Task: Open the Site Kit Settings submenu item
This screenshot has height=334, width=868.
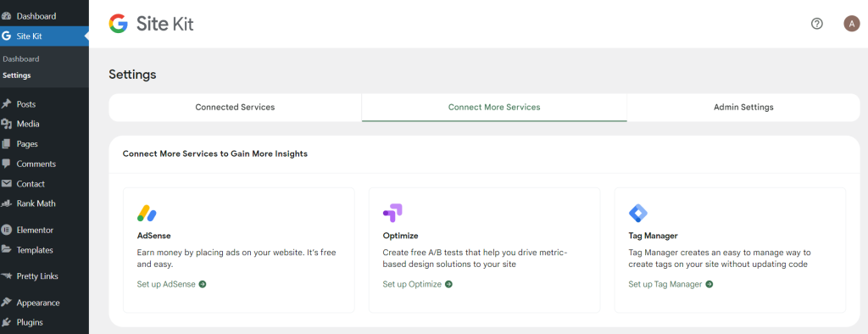Action: [17, 75]
